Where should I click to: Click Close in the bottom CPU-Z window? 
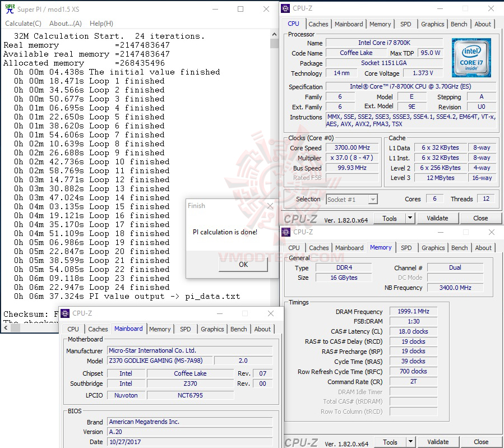[x=480, y=441]
